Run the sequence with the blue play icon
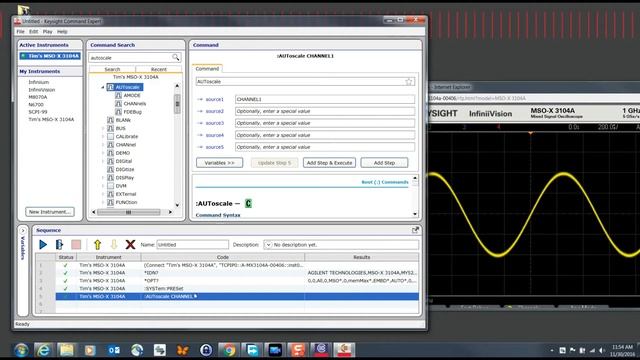The width and height of the screenshot is (640, 360). coord(43,244)
